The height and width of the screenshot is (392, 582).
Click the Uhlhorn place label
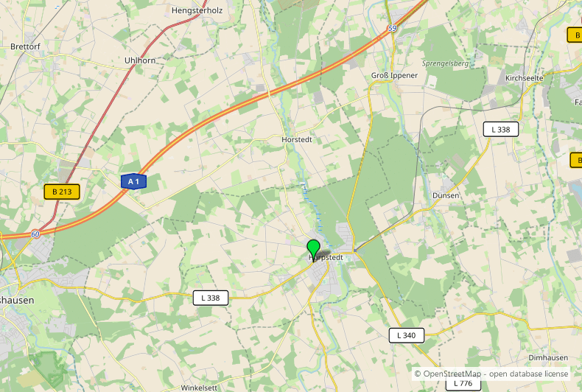(x=140, y=60)
